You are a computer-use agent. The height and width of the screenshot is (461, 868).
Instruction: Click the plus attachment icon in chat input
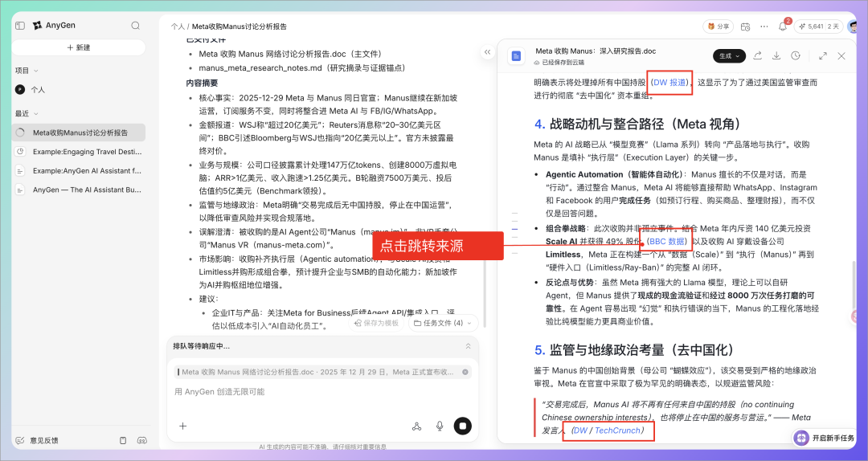[183, 426]
